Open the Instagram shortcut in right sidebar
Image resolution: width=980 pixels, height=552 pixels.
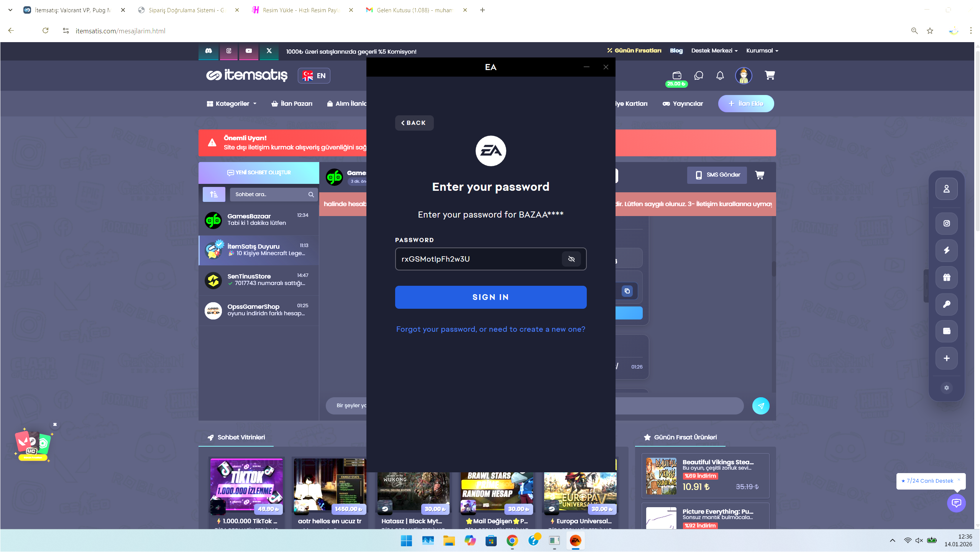(x=947, y=224)
